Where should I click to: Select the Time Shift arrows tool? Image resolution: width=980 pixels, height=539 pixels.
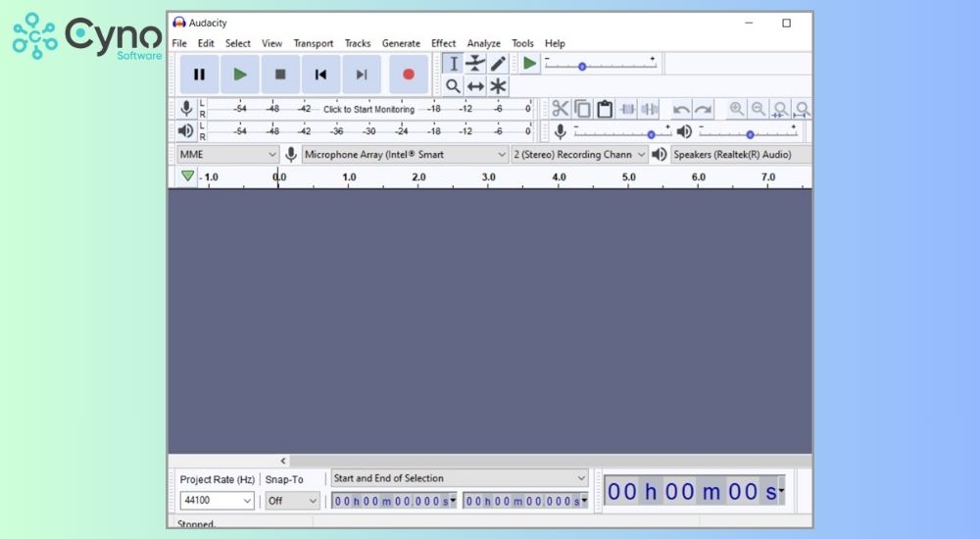point(475,86)
